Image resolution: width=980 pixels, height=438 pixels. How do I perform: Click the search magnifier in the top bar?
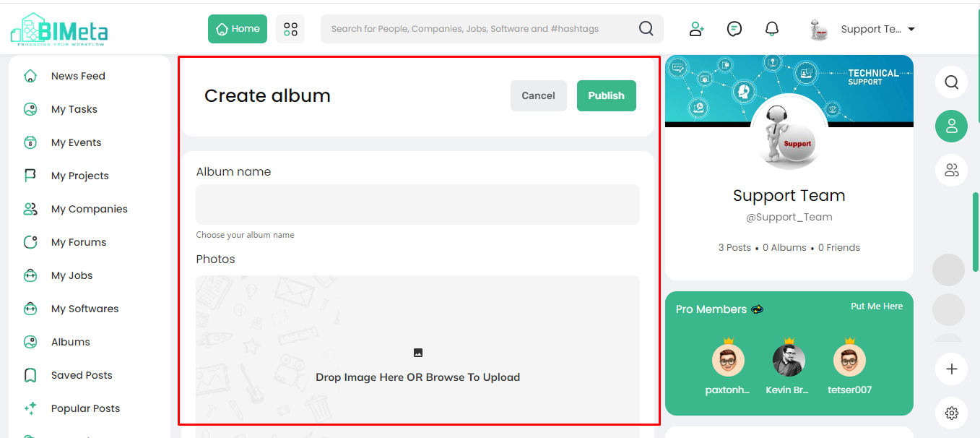point(646,29)
